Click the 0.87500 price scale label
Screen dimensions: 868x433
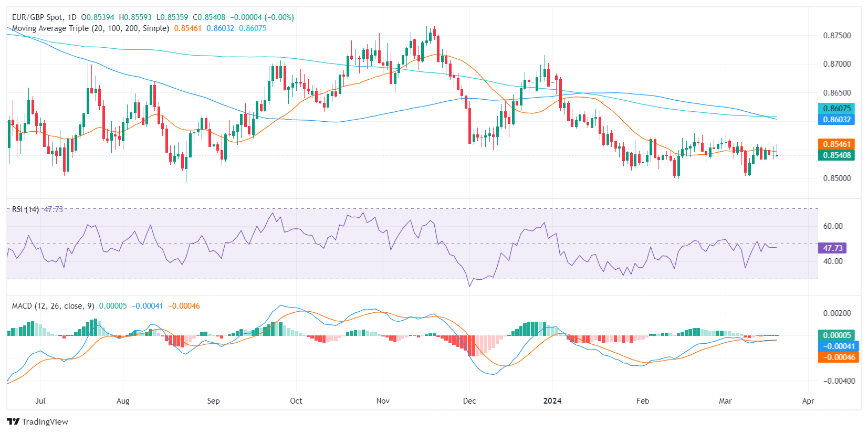point(836,36)
